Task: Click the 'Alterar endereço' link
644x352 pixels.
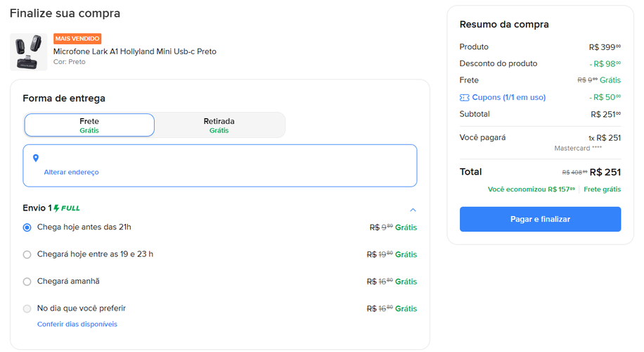Action: point(72,172)
